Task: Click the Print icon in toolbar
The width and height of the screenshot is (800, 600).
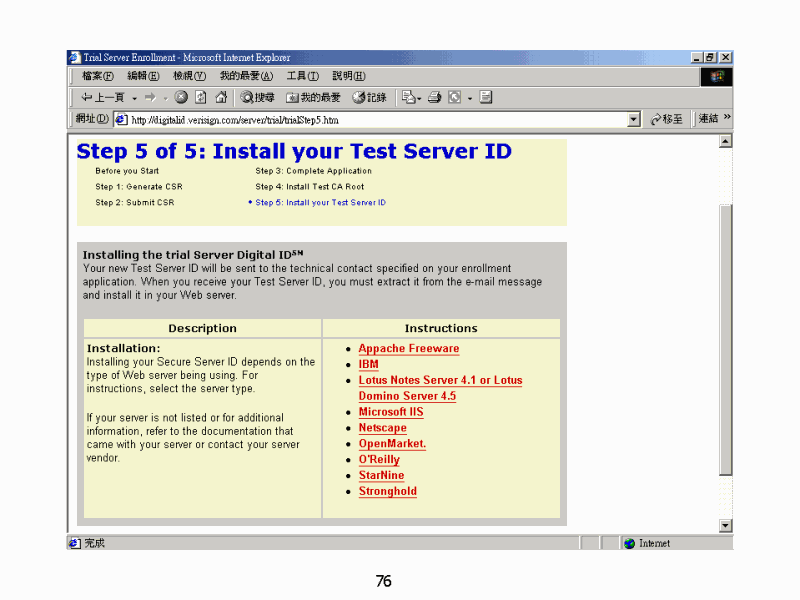Action: point(434,97)
